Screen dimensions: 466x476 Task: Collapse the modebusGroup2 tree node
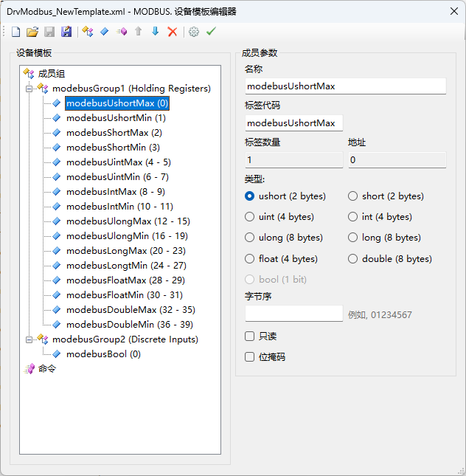click(29, 339)
